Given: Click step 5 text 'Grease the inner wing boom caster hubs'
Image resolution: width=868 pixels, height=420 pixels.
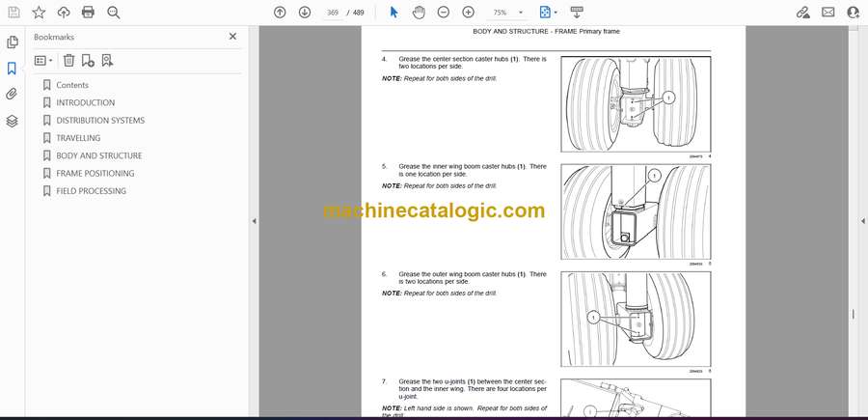Looking at the screenshot, I should coord(457,166).
